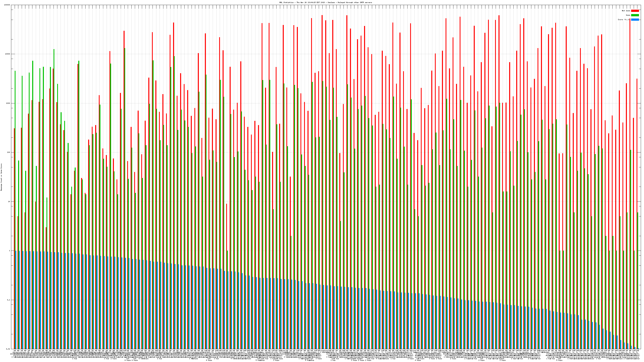Click the rightmost green spam bar
Viewport: 644px width, 362px height.
(638, 275)
